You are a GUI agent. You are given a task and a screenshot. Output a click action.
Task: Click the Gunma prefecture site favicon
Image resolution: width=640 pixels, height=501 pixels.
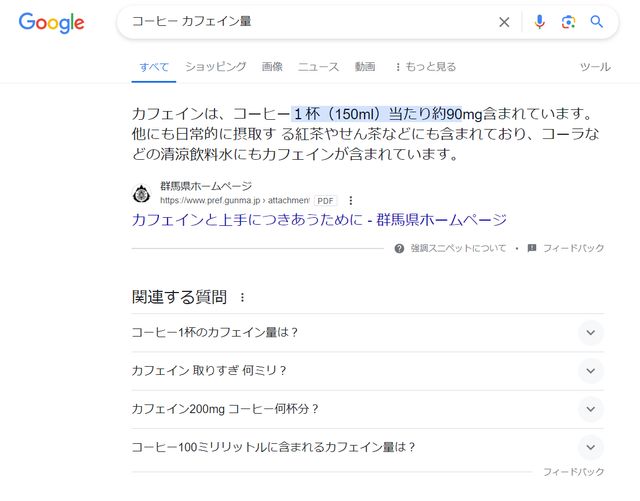click(142, 193)
